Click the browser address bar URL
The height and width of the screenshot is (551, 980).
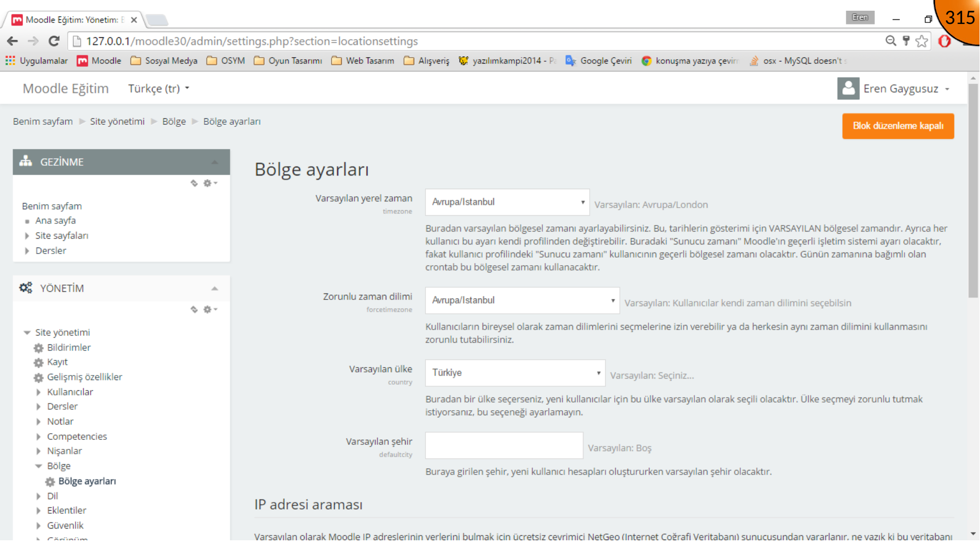tap(252, 41)
